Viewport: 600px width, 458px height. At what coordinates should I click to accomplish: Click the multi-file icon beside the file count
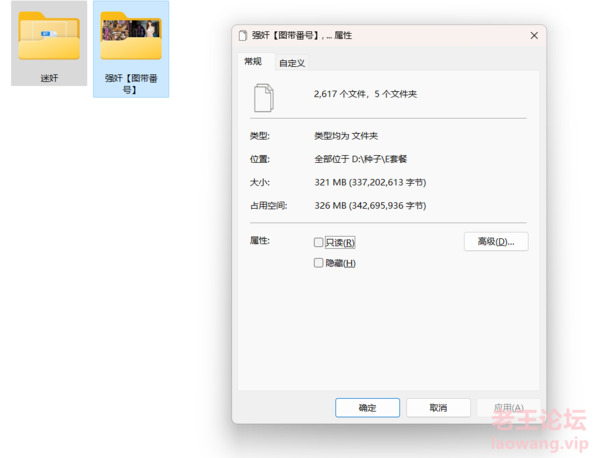tap(264, 98)
